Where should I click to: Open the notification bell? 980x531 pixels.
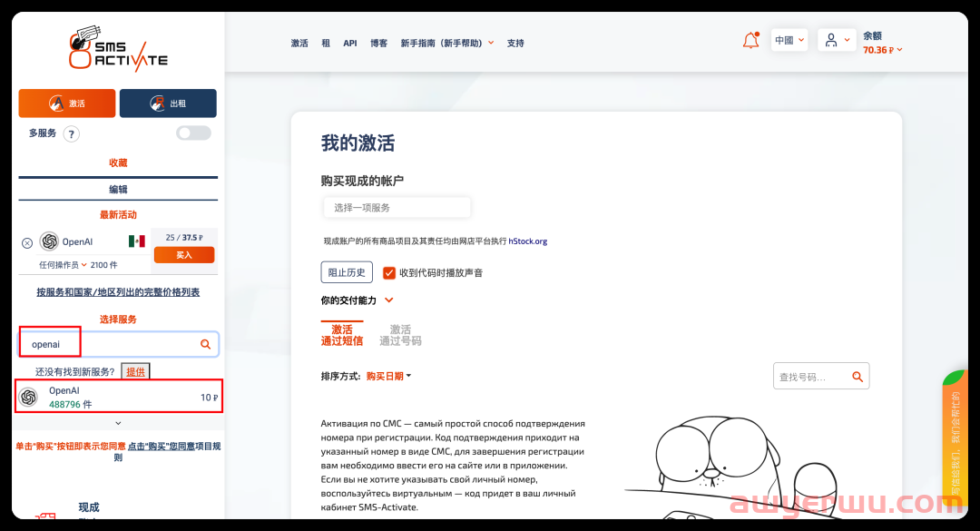750,41
